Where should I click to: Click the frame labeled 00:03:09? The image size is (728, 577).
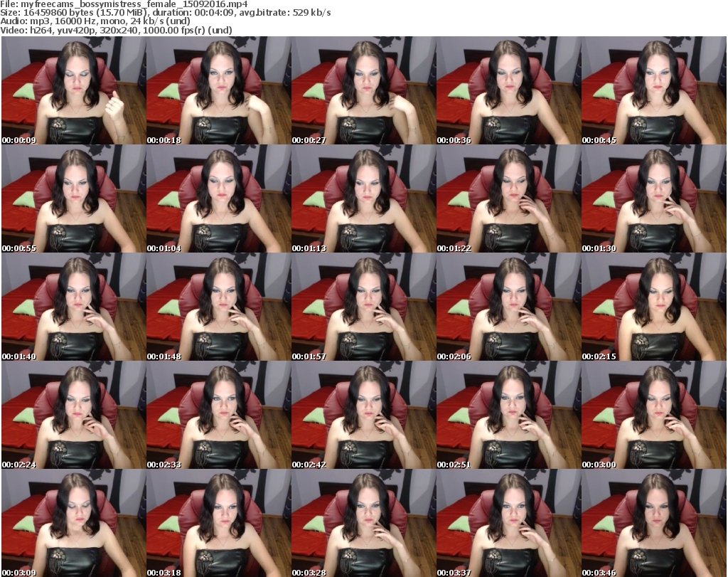73,523
